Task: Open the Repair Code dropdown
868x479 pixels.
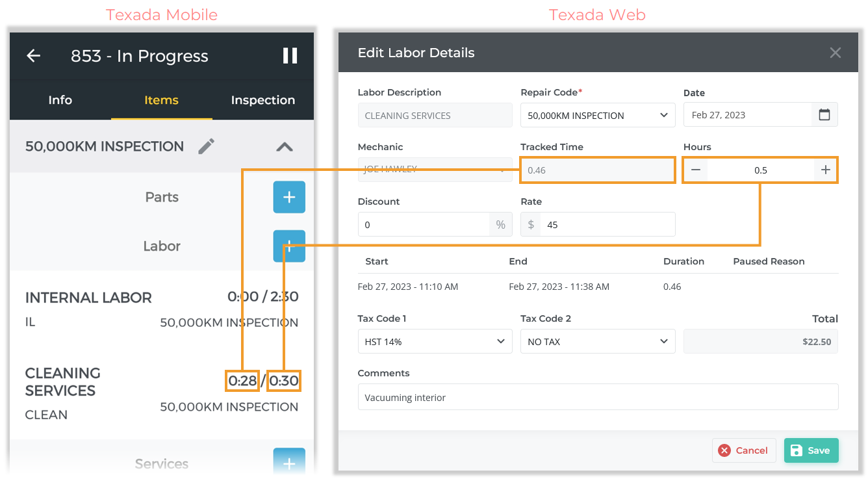Action: [x=597, y=116]
